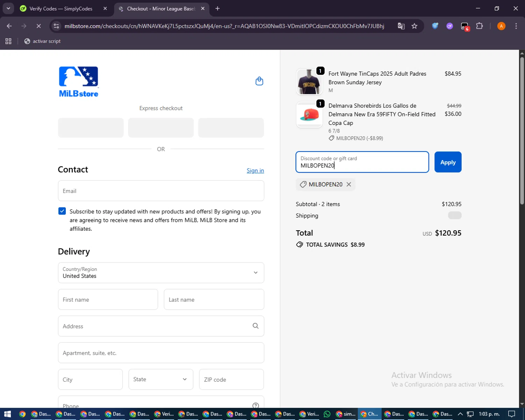Open the taskbar notification center icon
525x420 pixels.
pos(511,414)
